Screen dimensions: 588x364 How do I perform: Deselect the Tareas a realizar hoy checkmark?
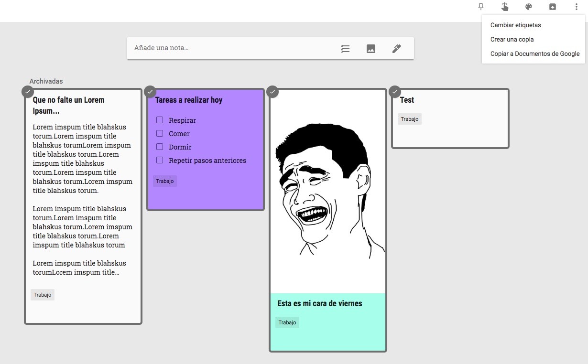click(150, 91)
